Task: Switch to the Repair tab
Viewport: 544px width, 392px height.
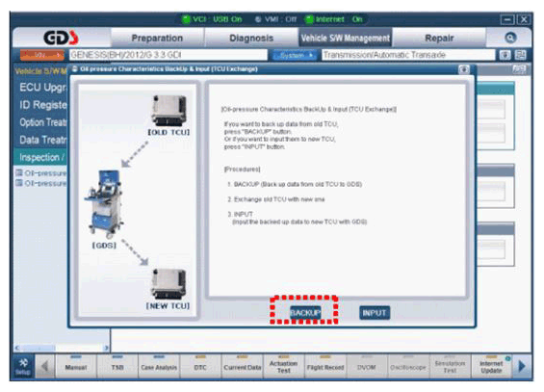Action: coord(439,38)
